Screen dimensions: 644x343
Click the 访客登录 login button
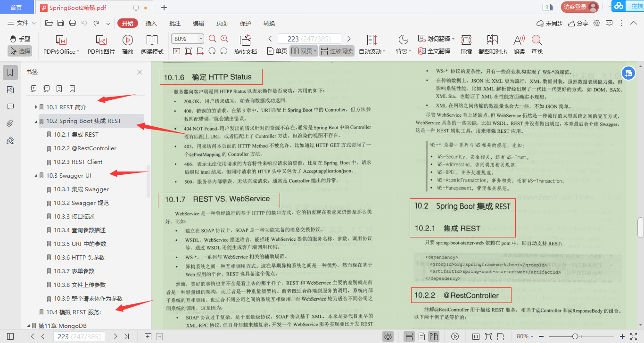(x=579, y=7)
